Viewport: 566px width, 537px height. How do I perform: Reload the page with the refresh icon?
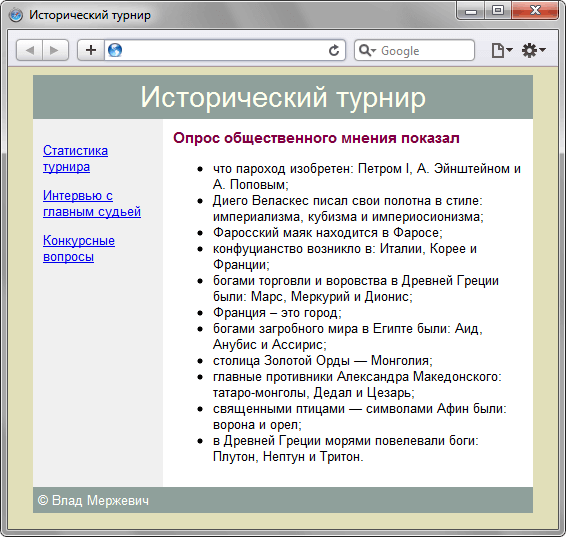pos(334,50)
